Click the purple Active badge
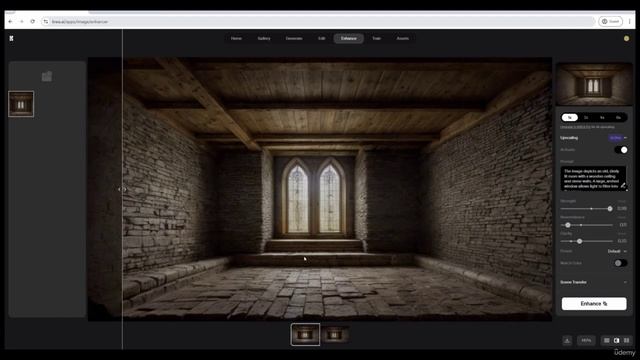Viewport: 640px width, 360px height. coord(616,138)
